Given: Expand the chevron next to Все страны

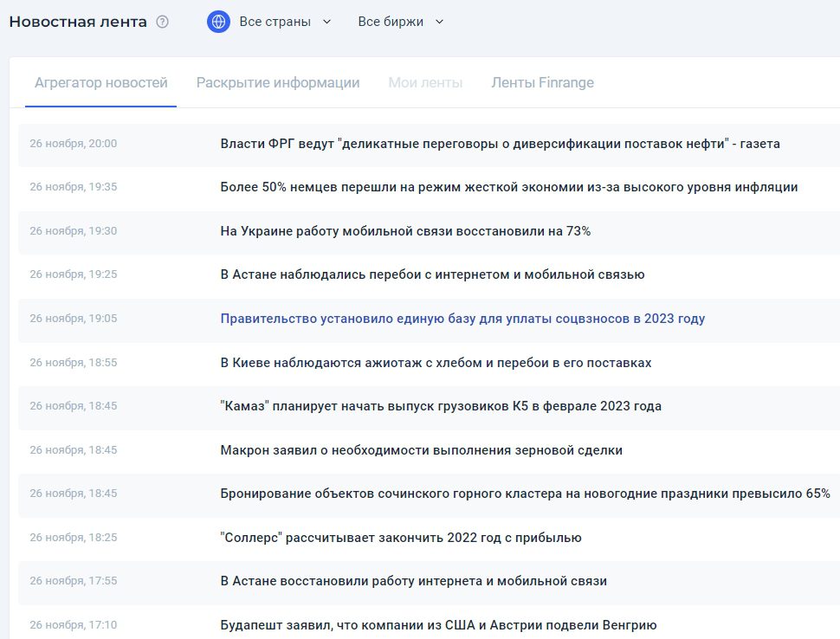Looking at the screenshot, I should click(x=326, y=21).
